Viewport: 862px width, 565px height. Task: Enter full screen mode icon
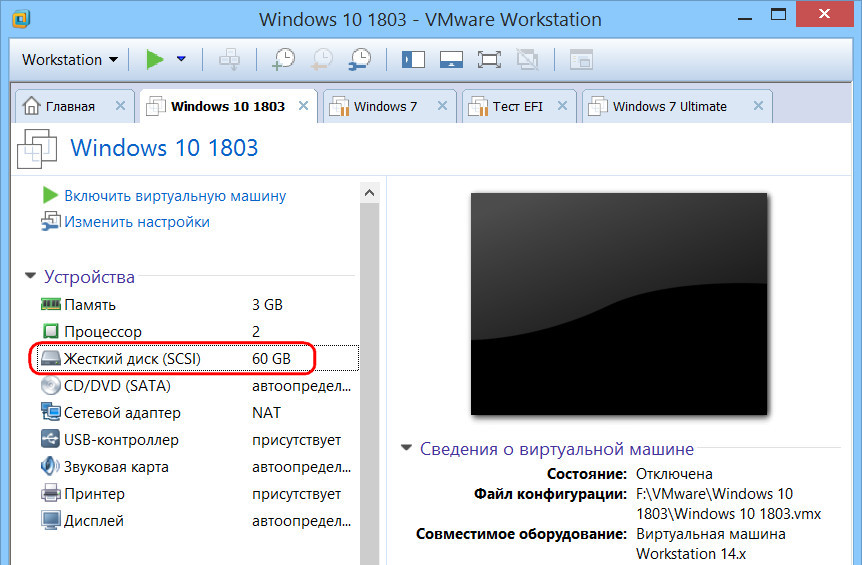(489, 59)
